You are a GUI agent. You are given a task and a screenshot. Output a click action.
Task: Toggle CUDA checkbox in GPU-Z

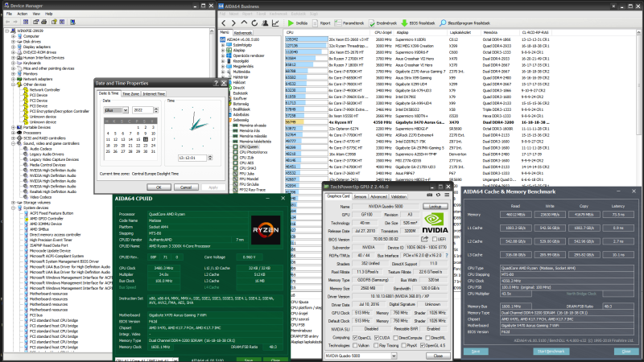pos(376,338)
